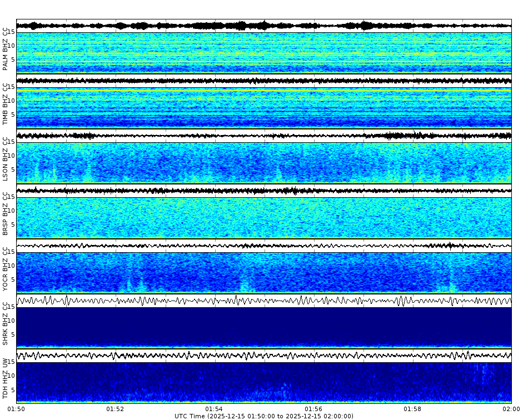Click the LSON BHZ CC station label
This screenshot has width=528, height=420.
[x=6, y=158]
